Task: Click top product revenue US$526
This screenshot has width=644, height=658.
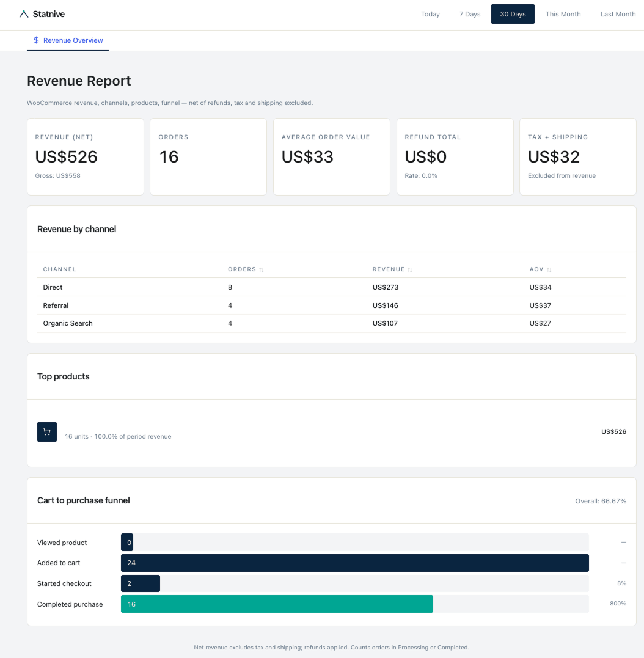Action: [x=614, y=432]
